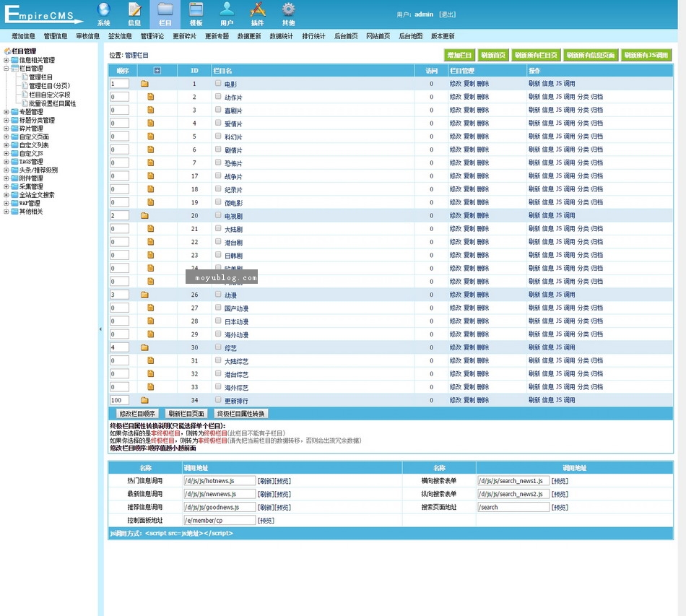Click the file icon in the 喜剧片 row
The width and height of the screenshot is (686, 616).
[x=150, y=110]
